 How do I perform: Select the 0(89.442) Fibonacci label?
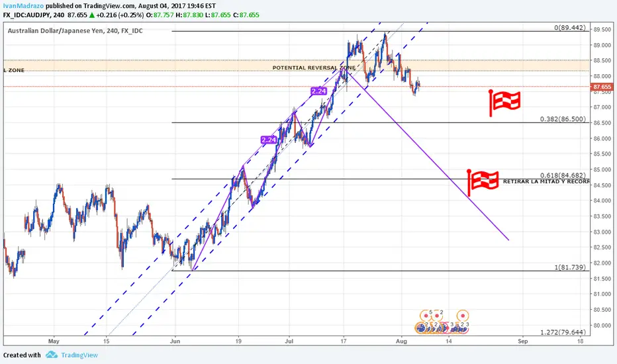coord(570,28)
